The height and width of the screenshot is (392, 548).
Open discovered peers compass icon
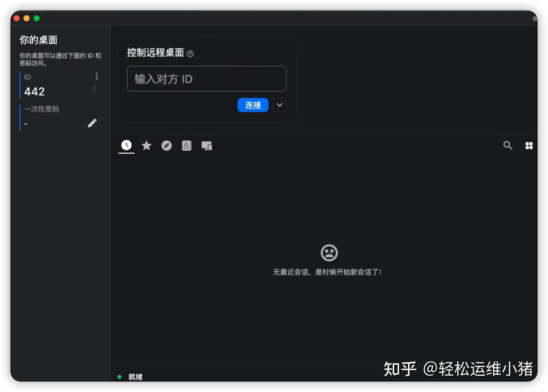point(166,145)
